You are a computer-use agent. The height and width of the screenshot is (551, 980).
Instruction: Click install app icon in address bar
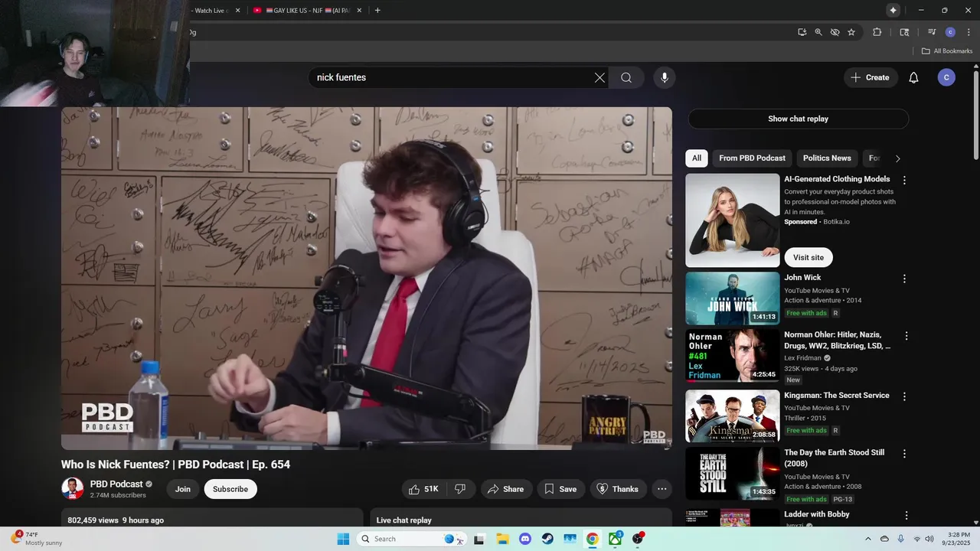(x=802, y=32)
